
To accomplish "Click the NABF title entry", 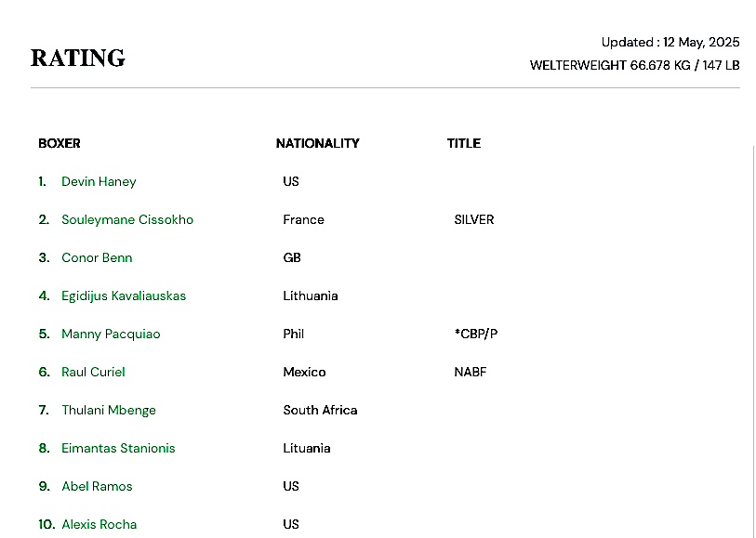I will point(470,372).
